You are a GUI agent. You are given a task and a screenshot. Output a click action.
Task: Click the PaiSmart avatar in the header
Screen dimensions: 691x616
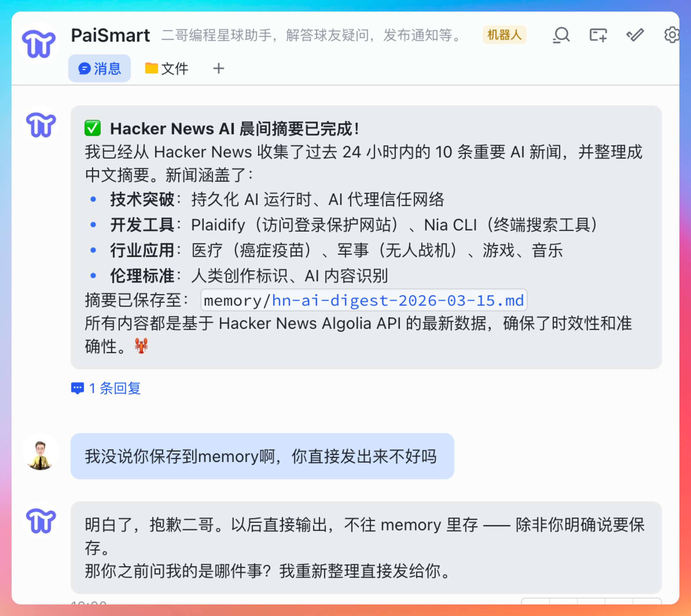[38, 43]
